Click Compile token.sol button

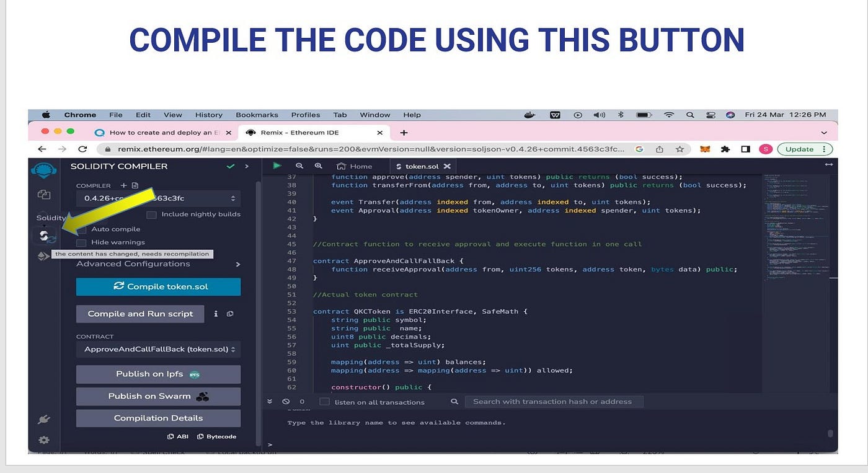click(x=158, y=286)
